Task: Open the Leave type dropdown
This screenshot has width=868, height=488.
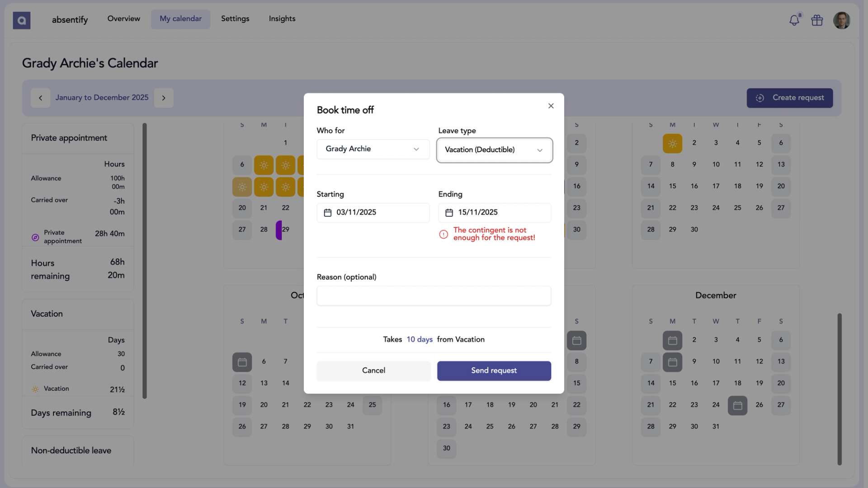Action: [x=494, y=150]
